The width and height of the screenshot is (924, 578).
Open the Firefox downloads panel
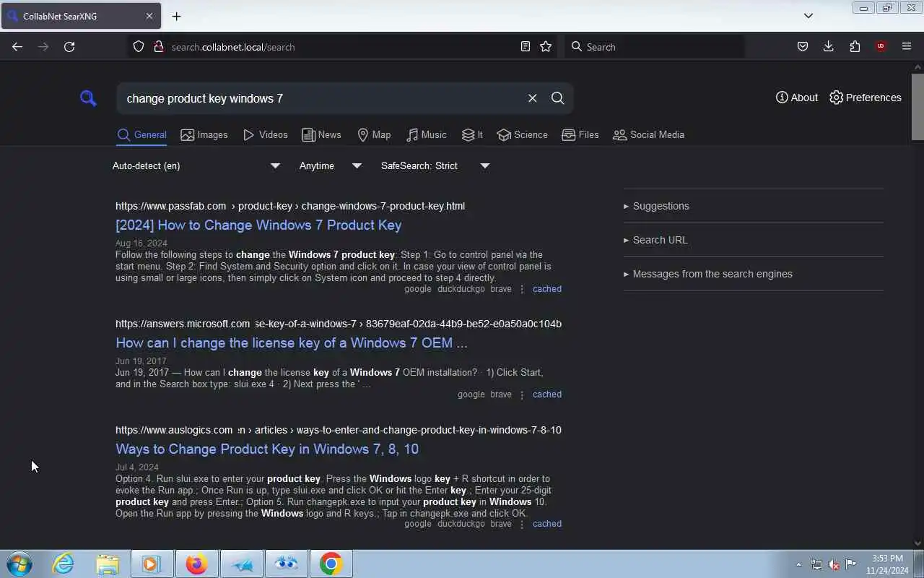(828, 46)
